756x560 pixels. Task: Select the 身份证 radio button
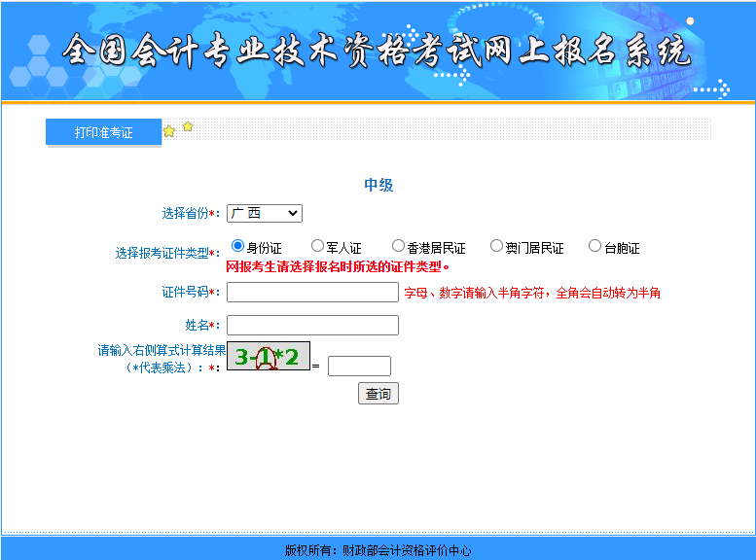(237, 246)
